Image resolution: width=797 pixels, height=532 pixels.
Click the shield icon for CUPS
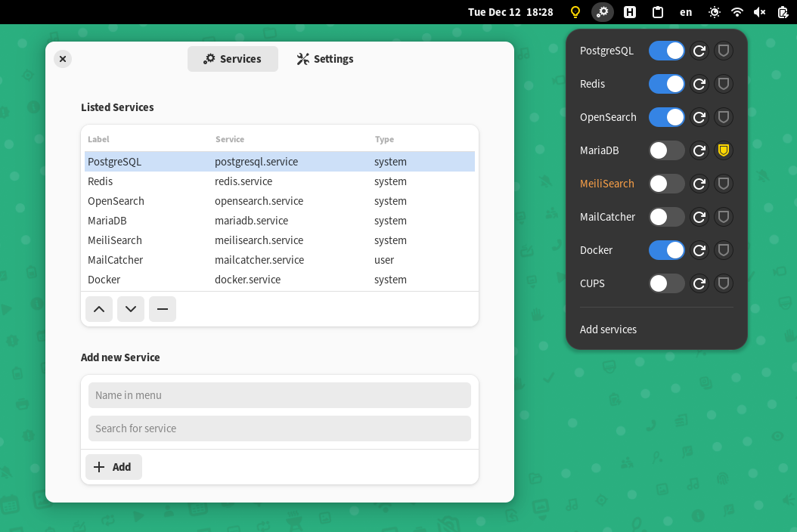coord(724,283)
